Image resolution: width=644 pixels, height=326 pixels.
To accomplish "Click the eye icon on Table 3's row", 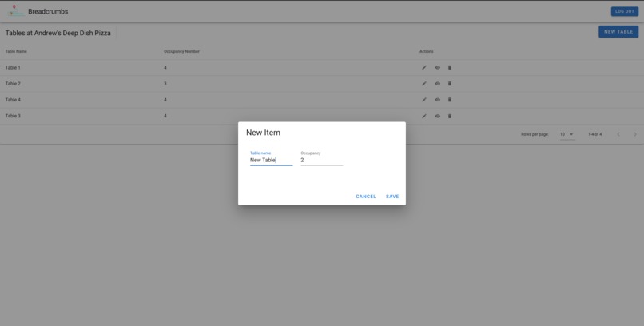I will point(437,116).
